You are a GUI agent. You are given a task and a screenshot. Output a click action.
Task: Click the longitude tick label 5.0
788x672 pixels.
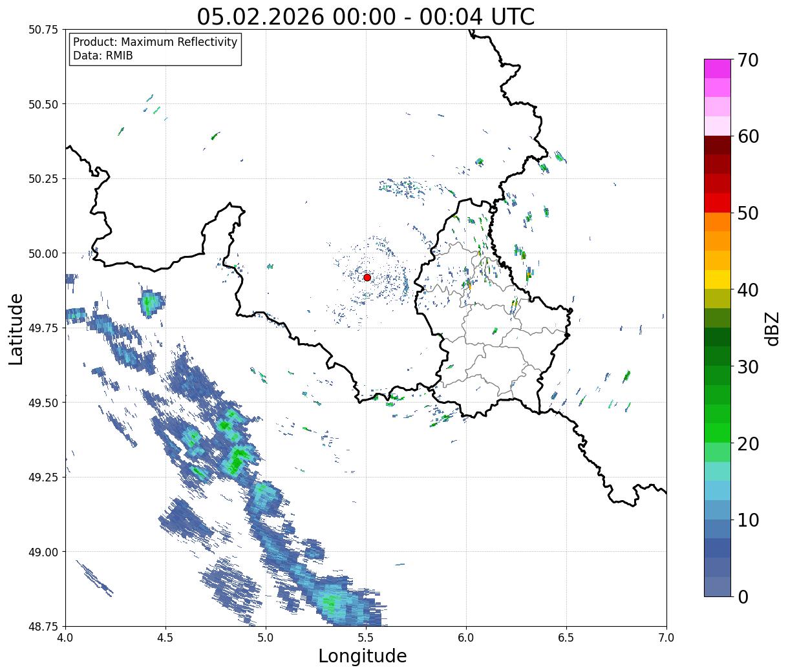click(x=266, y=638)
